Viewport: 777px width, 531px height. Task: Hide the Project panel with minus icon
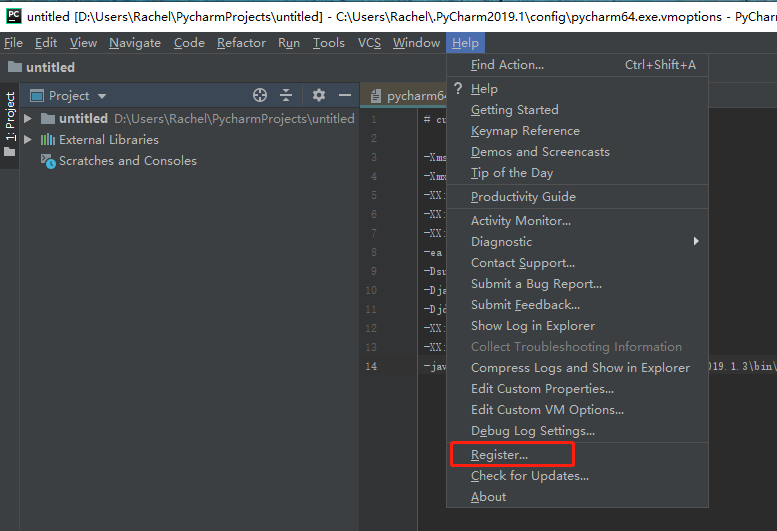345,95
